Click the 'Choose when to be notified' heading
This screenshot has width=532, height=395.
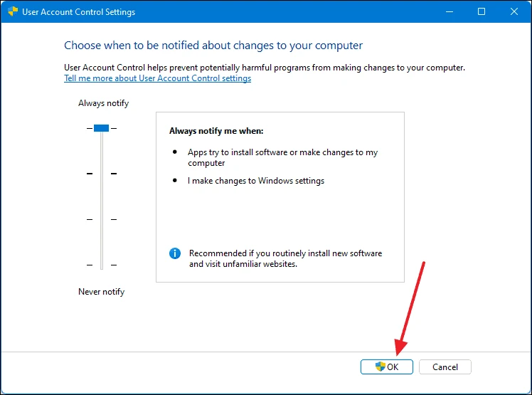(x=213, y=45)
